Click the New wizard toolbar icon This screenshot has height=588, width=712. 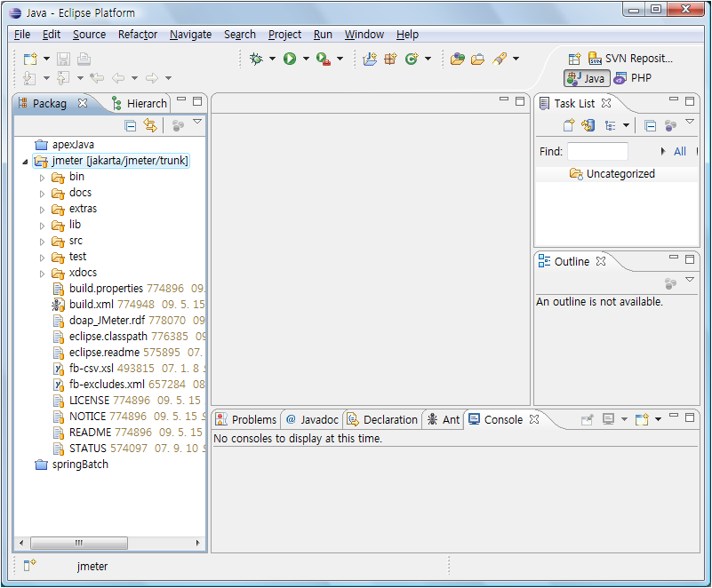pyautogui.click(x=30, y=59)
